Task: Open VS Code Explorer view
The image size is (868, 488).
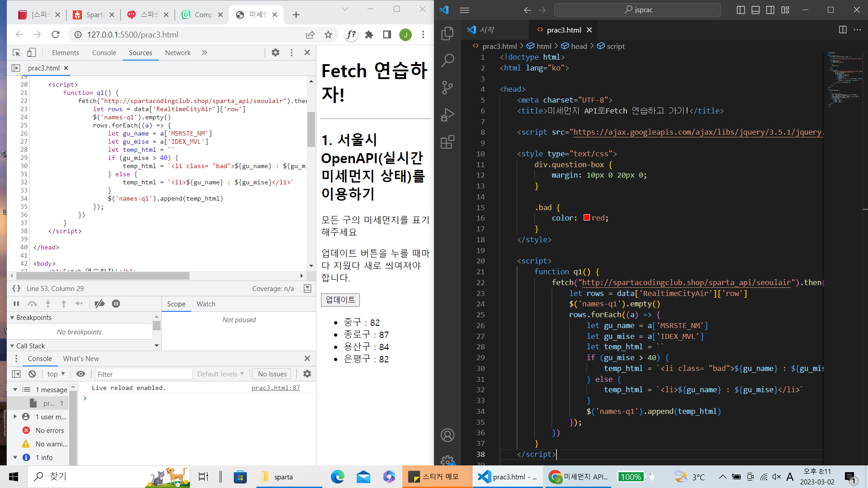Action: (x=447, y=33)
